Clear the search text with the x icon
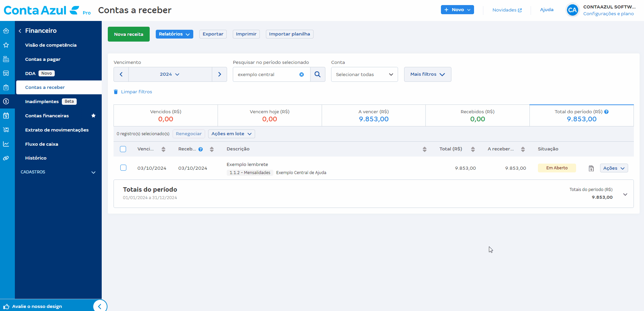Screen dimensions: 644x311 [x=301, y=74]
